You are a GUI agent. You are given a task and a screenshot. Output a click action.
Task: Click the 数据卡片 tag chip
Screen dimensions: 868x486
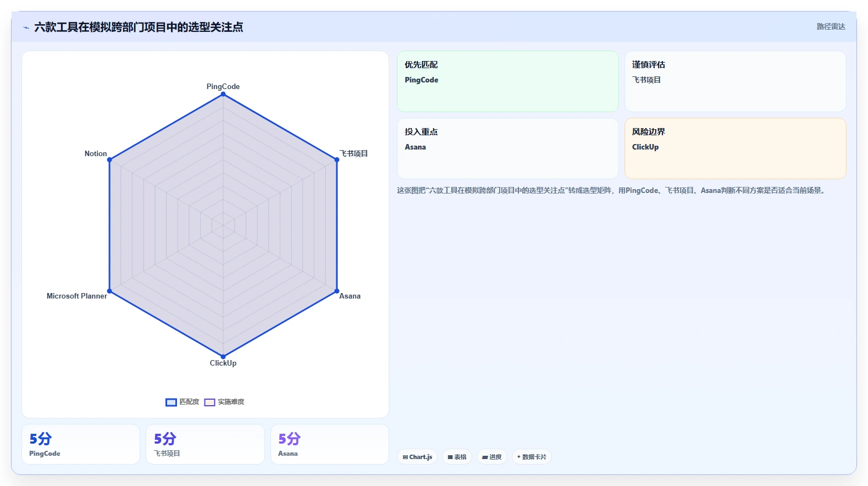pyautogui.click(x=532, y=457)
